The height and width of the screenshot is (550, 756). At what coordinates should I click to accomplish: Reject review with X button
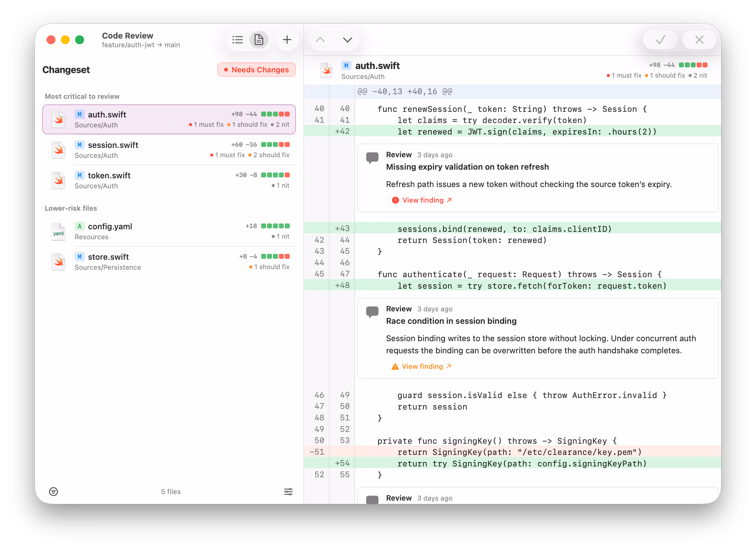(x=699, y=40)
